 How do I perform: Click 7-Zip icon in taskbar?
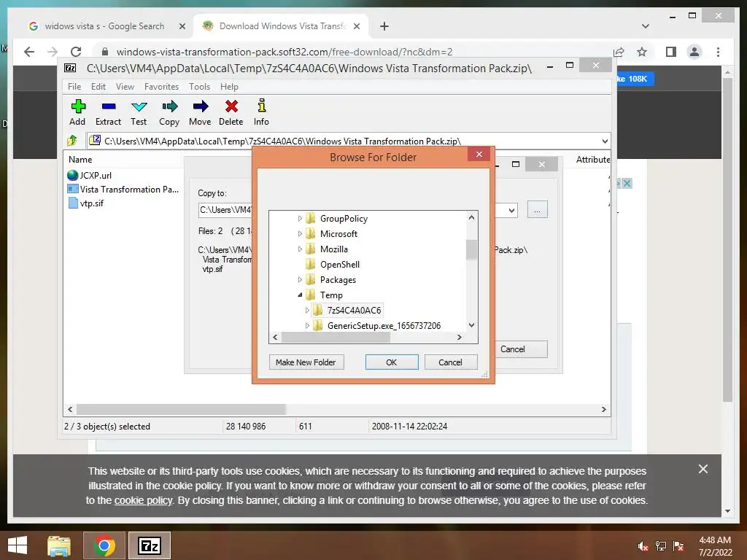[149, 545]
